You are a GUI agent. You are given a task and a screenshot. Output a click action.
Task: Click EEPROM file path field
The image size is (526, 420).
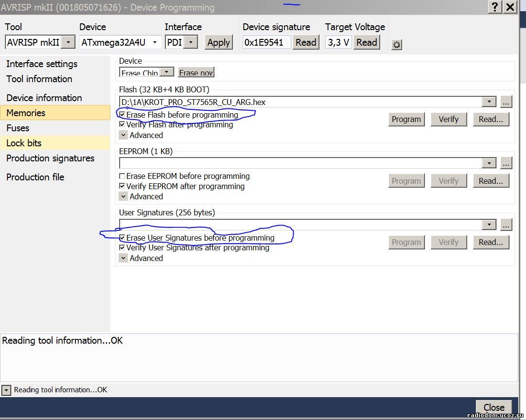pyautogui.click(x=300, y=163)
